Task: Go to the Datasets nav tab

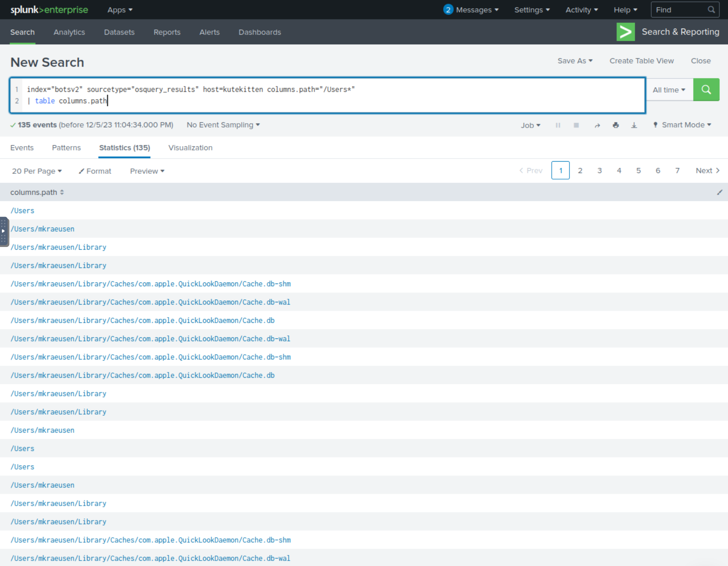Action: (x=119, y=32)
